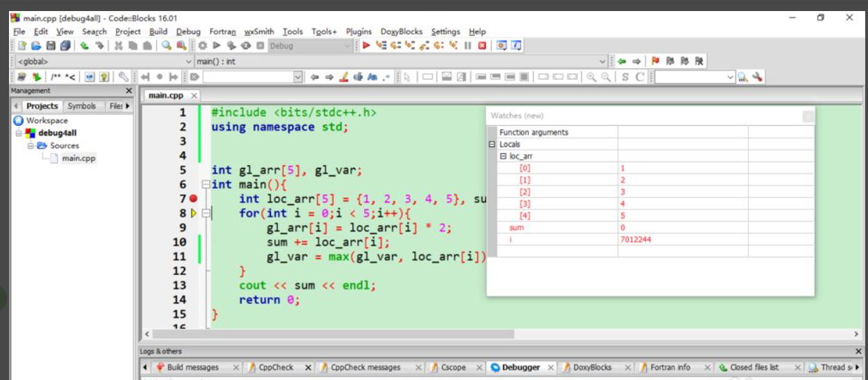Open the Debugging windows icon
Image resolution: width=868 pixels, height=380 pixels.
point(502,46)
